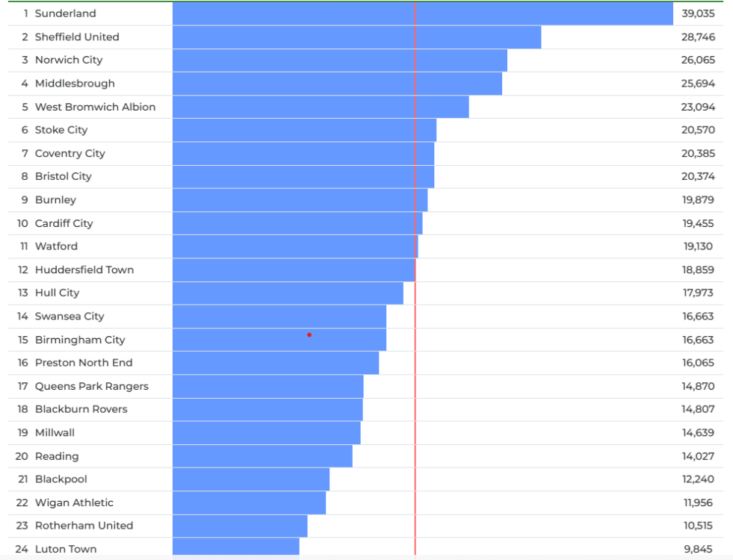This screenshot has height=560, width=733.
Task: Select the Sheffield United row label
Action: coord(77,37)
